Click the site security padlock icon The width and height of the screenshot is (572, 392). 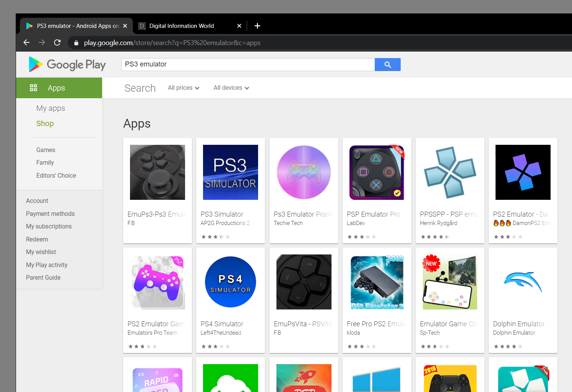pos(76,43)
